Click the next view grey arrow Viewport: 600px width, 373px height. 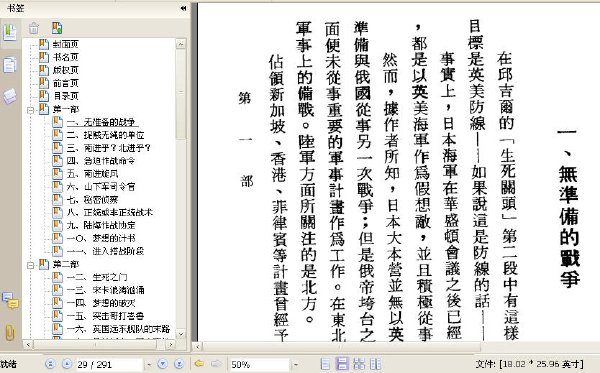pos(216,363)
